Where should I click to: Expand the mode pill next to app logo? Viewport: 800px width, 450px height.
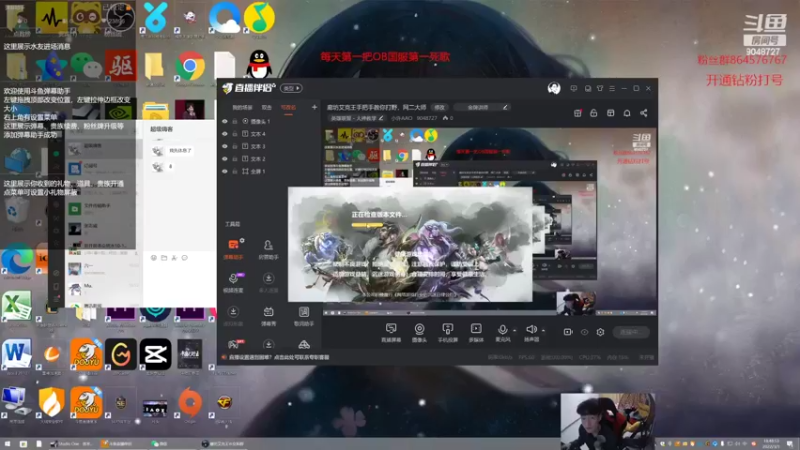pyautogui.click(x=291, y=88)
